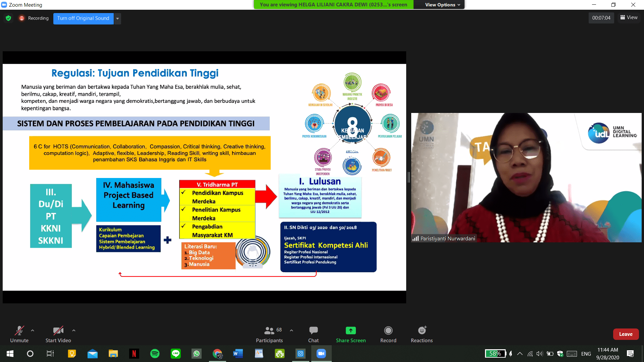This screenshot has height=362, width=644.
Task: Turn off Original Sound button
Action: (83, 18)
